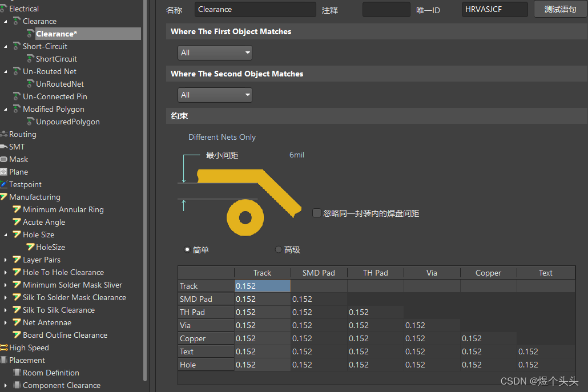Click the Placement category icon
588x392 pixels.
[4, 360]
